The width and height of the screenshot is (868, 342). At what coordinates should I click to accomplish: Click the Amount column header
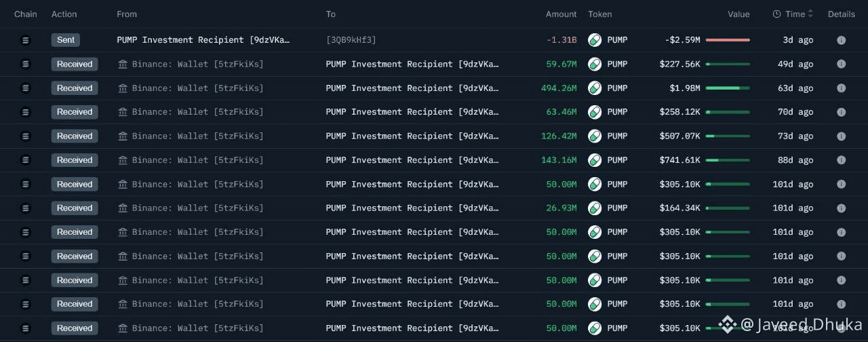tap(561, 14)
